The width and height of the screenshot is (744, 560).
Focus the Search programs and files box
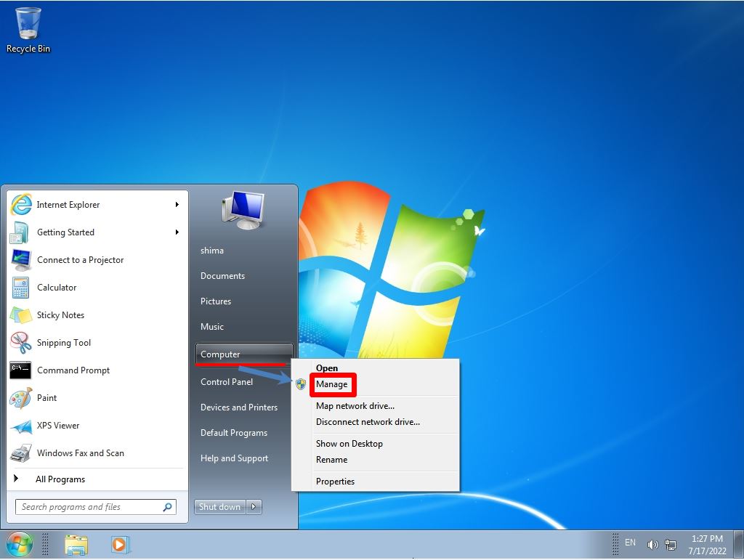coord(95,507)
